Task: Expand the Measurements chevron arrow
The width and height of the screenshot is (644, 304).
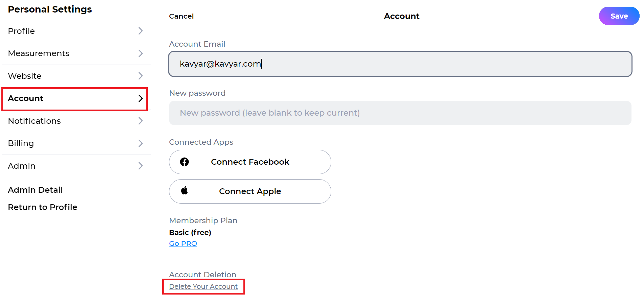Action: click(141, 53)
